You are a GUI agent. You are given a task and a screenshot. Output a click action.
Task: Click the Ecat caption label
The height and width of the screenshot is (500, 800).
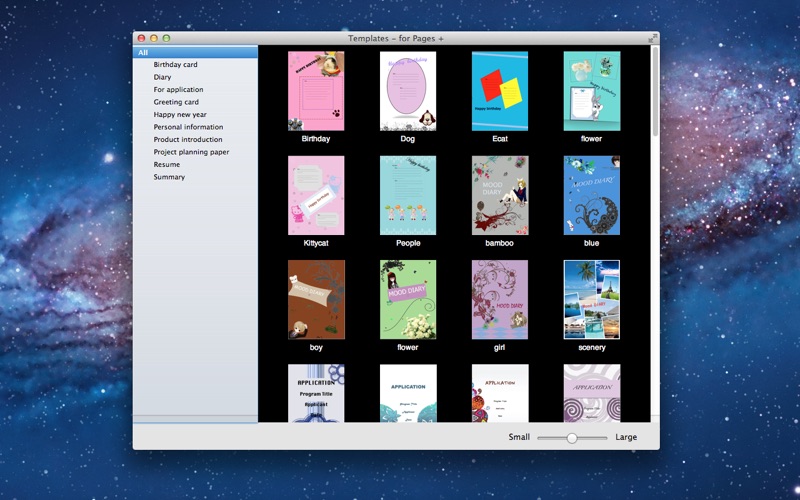500,139
